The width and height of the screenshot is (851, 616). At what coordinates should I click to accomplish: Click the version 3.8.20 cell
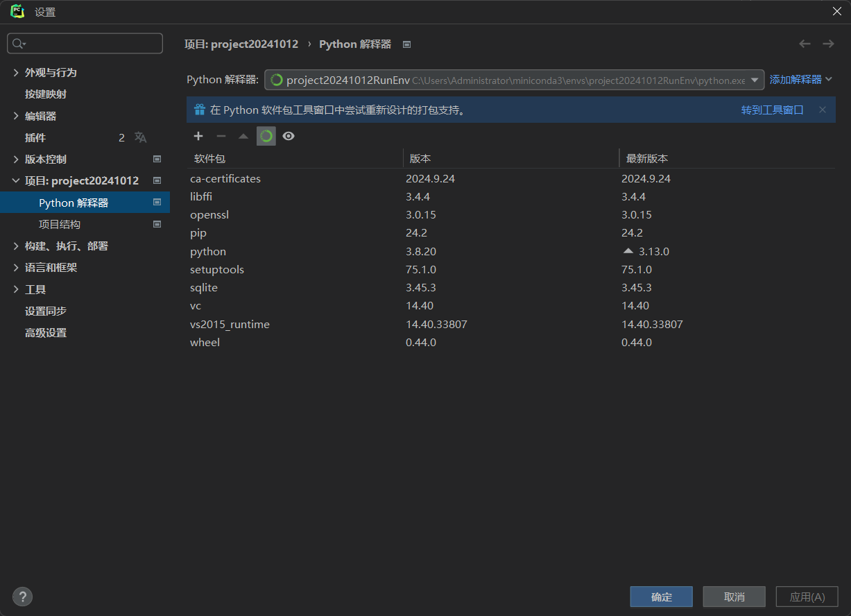coord(421,251)
